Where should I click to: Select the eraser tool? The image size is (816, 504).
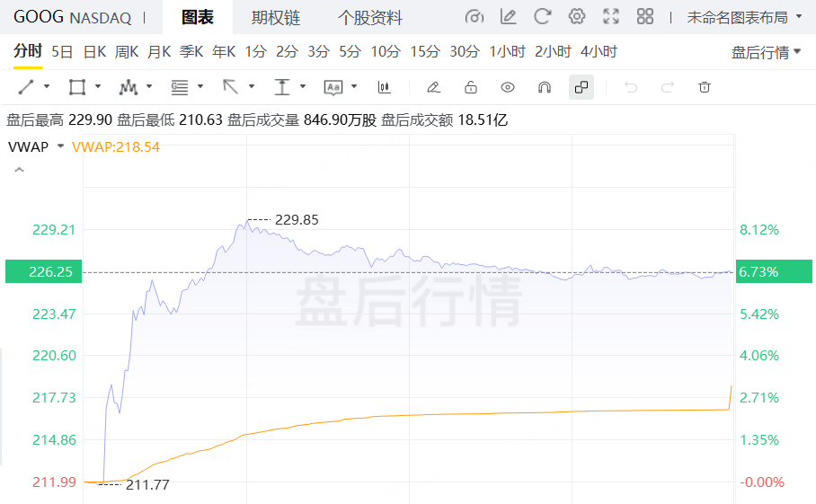[433, 87]
